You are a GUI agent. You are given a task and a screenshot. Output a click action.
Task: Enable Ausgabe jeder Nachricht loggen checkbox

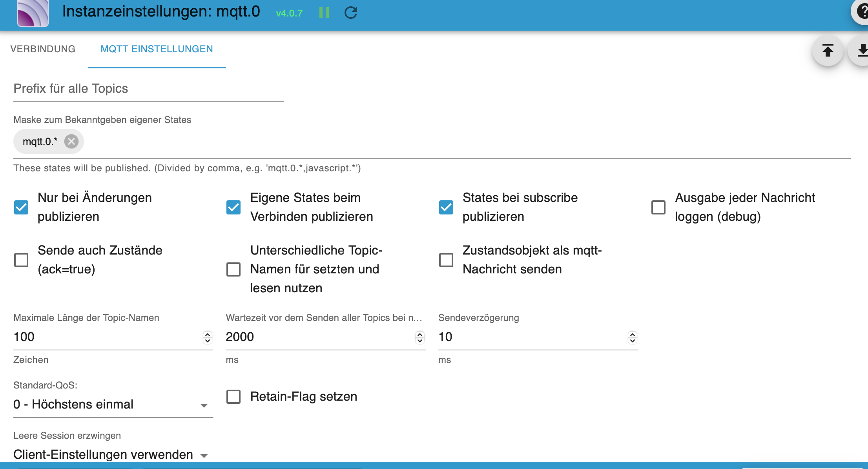tap(658, 207)
